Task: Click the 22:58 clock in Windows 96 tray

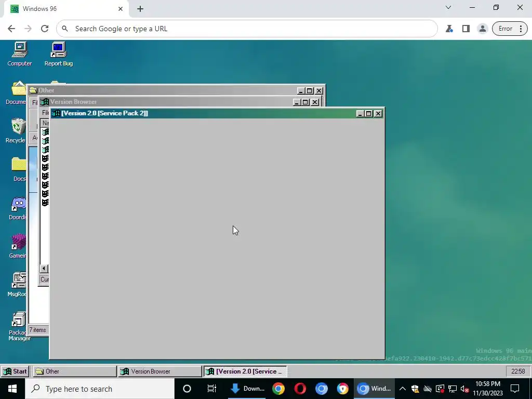Action: point(518,371)
